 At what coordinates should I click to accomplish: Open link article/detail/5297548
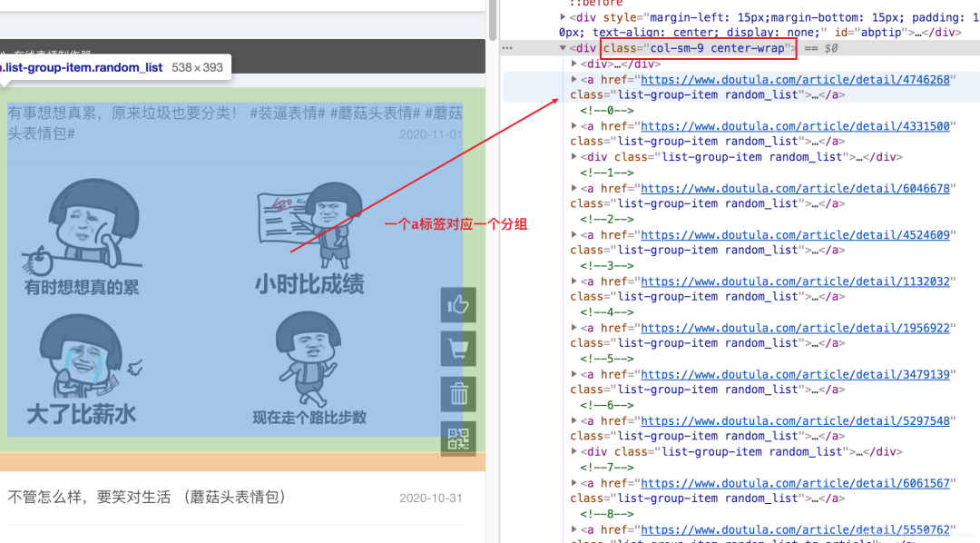tap(795, 421)
